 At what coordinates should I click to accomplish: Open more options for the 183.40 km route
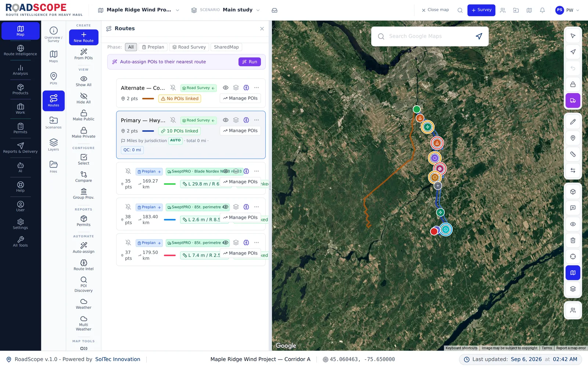(x=257, y=207)
